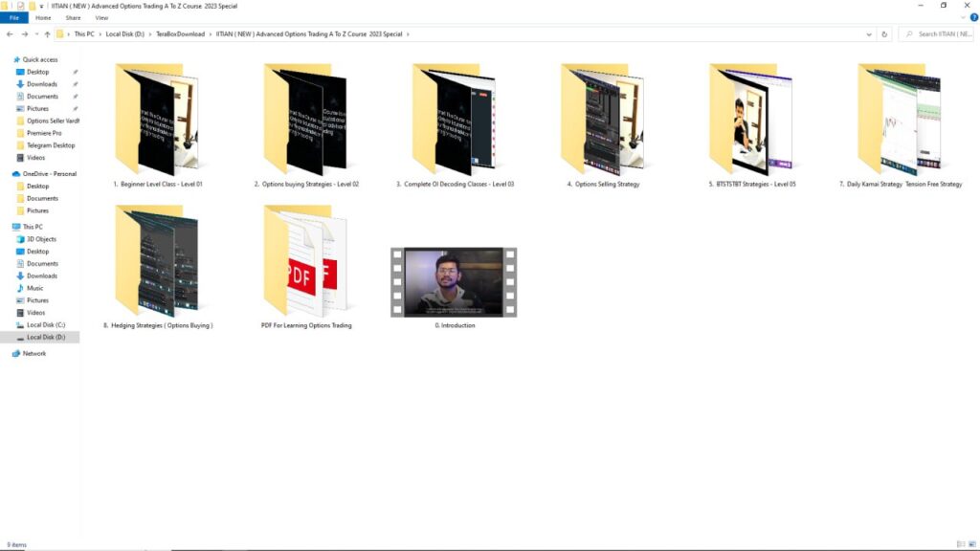This screenshot has width=980, height=551.
Task: Expand address bar history dropdown
Action: 869,34
